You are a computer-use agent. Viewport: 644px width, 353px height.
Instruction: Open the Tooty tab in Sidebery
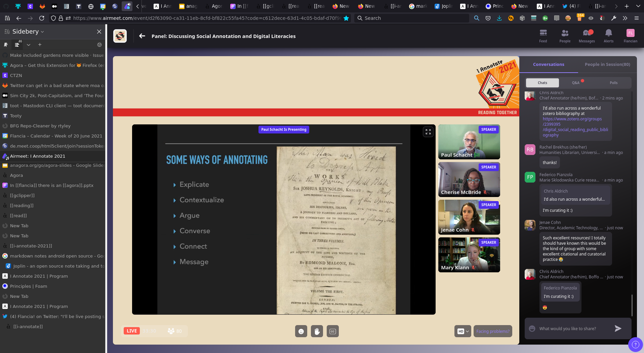click(53, 116)
